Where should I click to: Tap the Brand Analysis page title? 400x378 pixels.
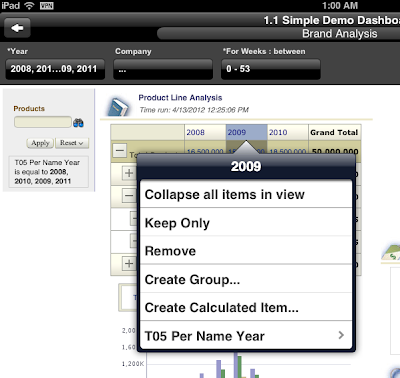[x=340, y=34]
